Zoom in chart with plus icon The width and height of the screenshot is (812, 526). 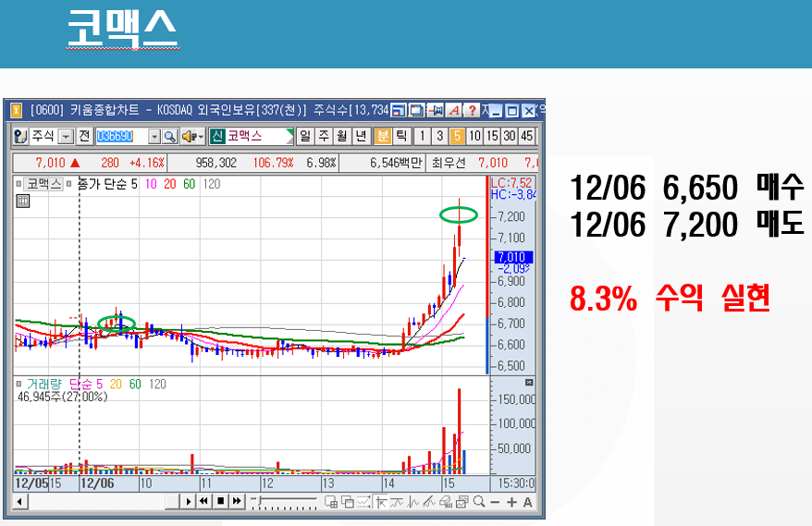[x=511, y=502]
